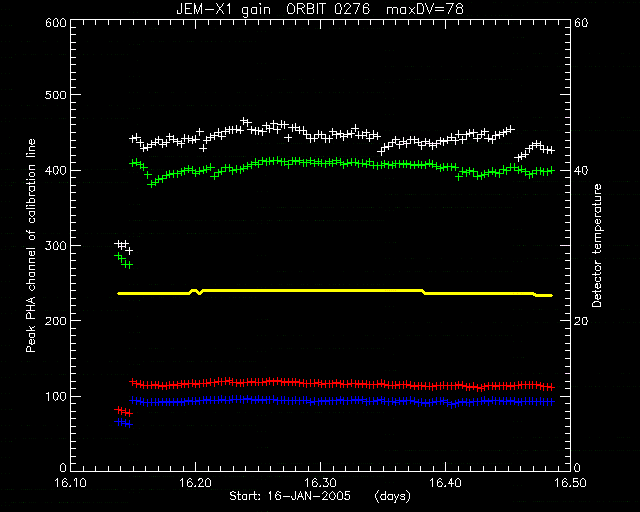Click the 500 label on left axis
This screenshot has width=640, height=512.
click(56, 95)
